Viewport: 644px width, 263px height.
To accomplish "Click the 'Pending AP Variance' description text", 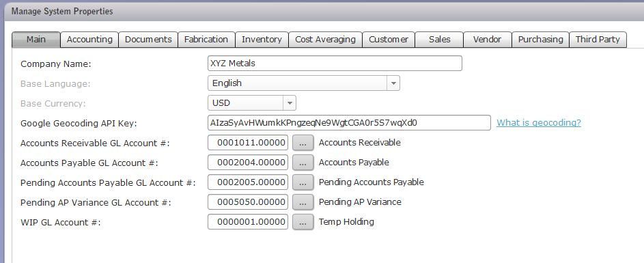I will 360,202.
